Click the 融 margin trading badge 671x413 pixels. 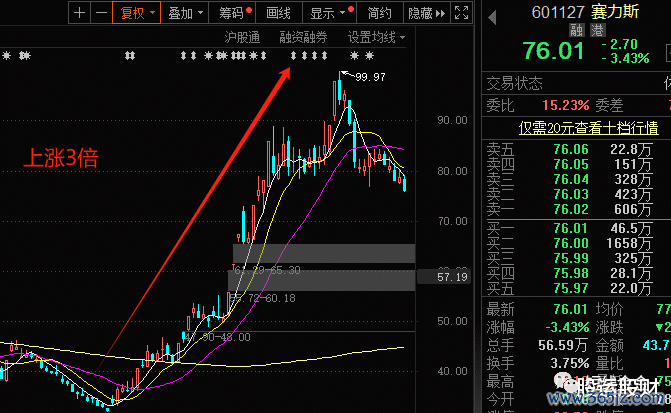[577, 30]
